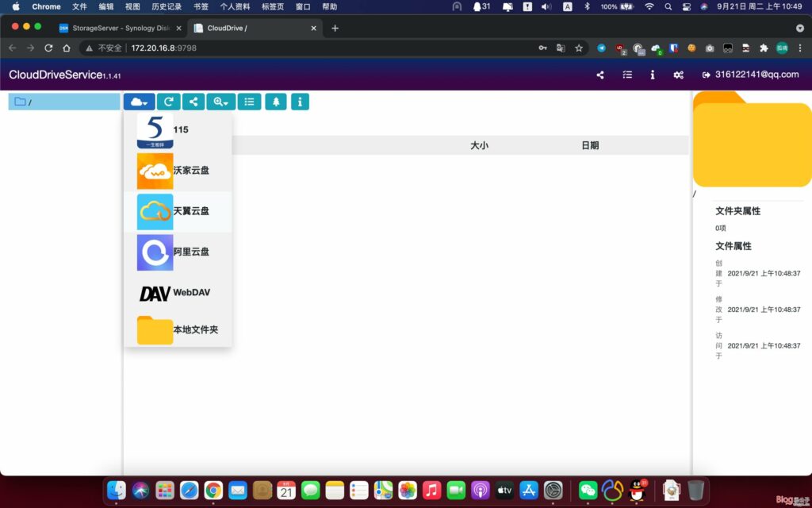Click the 大小 column header
The width and height of the screenshot is (812, 508).
(x=479, y=146)
